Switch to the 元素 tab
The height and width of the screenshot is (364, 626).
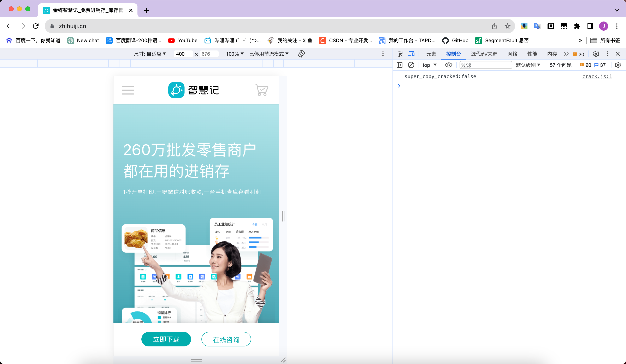coord(431,54)
